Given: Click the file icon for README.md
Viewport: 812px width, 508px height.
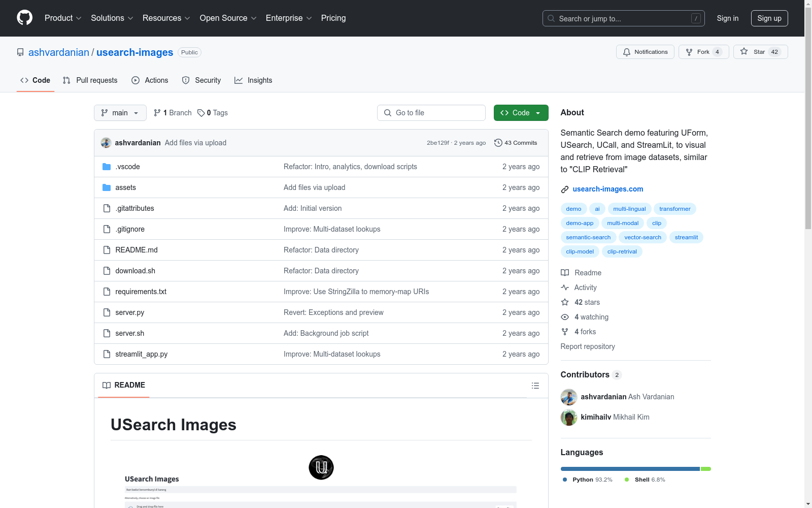Looking at the screenshot, I should pos(107,250).
